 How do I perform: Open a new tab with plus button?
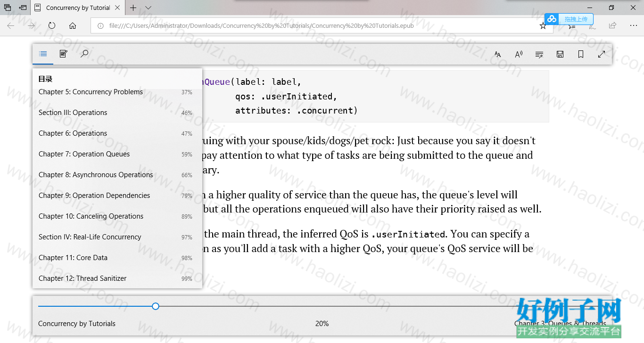[x=133, y=8]
